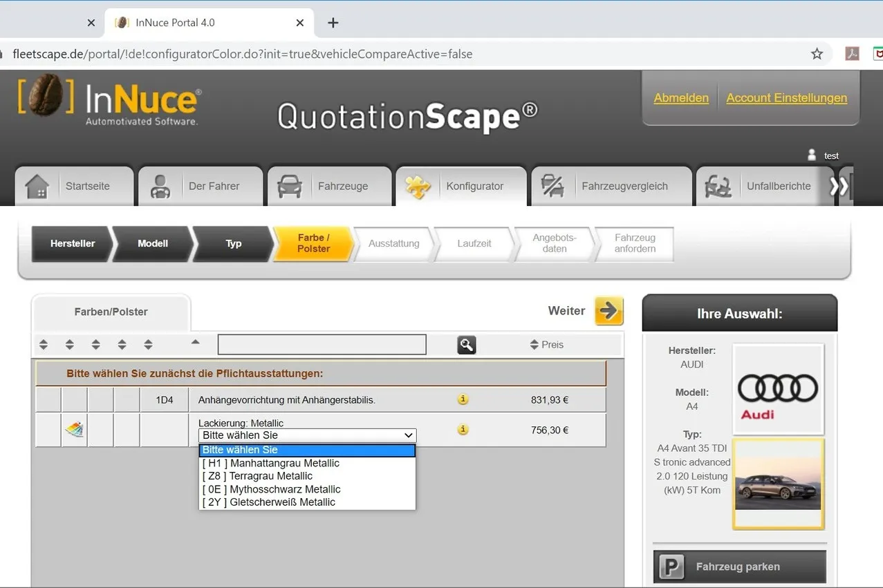
Task: Go to the Hersteller step
Action: point(72,243)
